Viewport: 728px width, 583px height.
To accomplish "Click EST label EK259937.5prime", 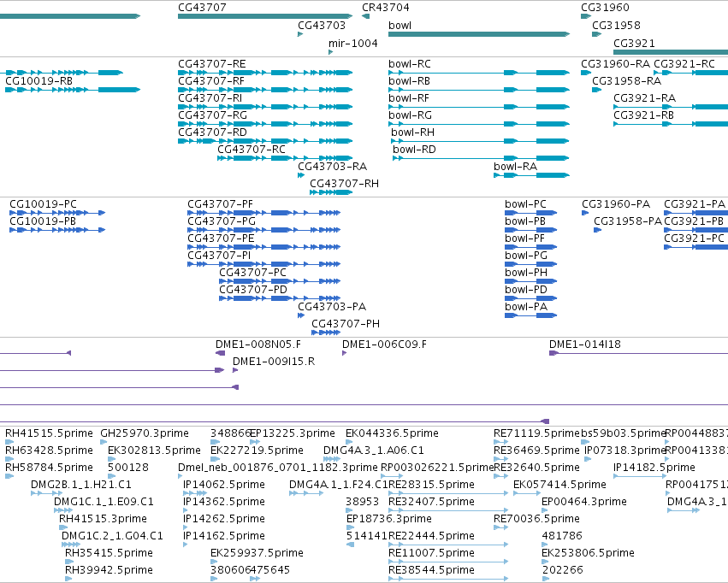I will pos(257,553).
